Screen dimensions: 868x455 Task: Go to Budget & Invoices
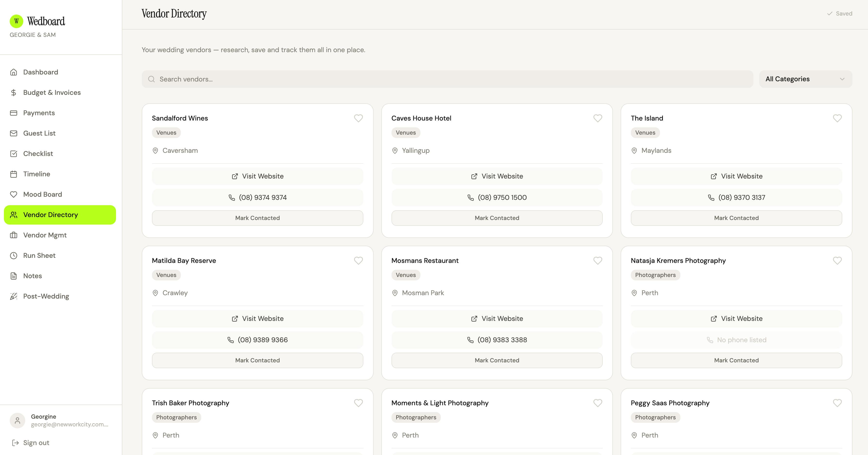pyautogui.click(x=60, y=93)
